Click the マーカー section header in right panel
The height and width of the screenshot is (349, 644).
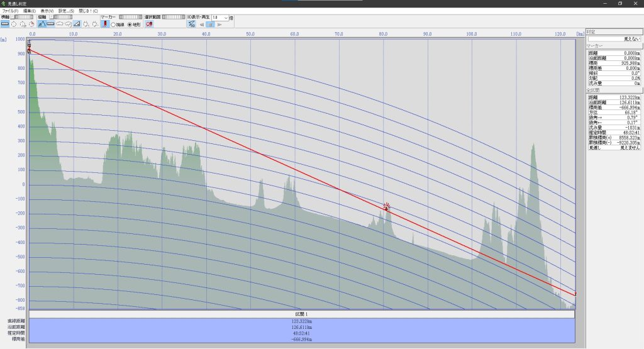point(614,46)
